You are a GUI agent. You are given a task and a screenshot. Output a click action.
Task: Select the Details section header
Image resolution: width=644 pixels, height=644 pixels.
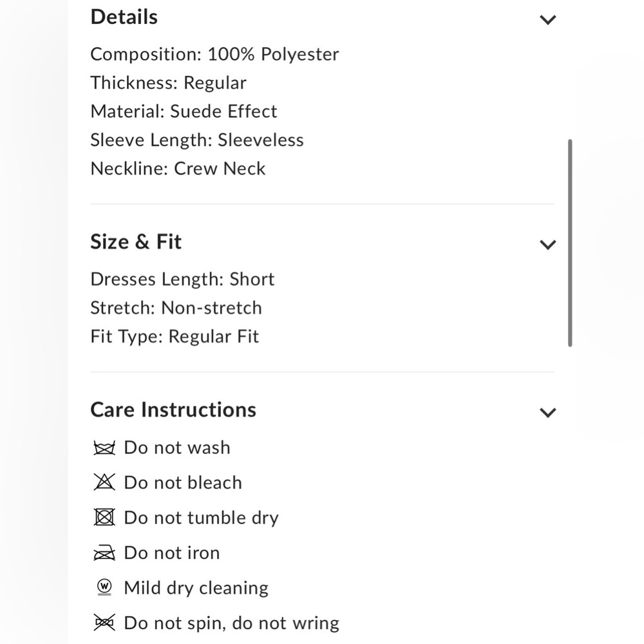[124, 17]
